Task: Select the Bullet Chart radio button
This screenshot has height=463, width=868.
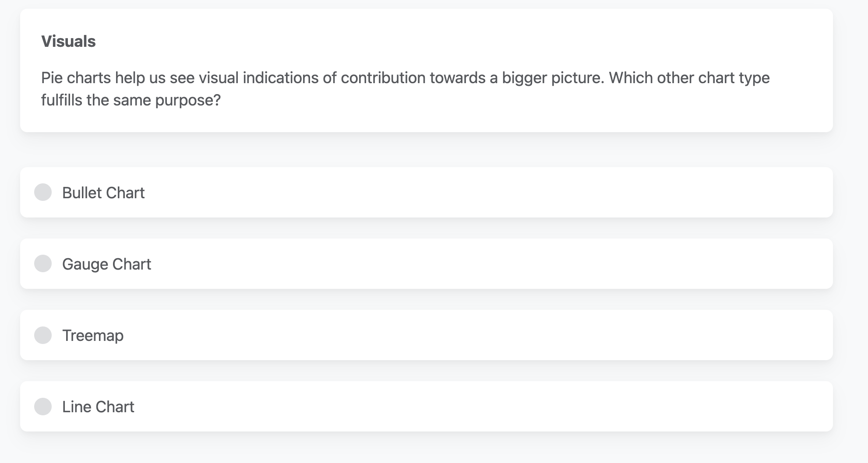Action: pyautogui.click(x=43, y=192)
